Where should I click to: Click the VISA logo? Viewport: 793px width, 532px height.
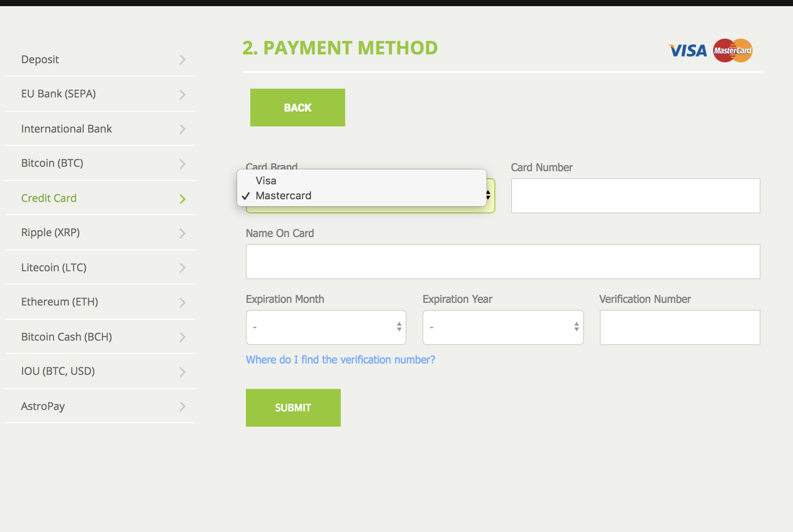click(688, 51)
